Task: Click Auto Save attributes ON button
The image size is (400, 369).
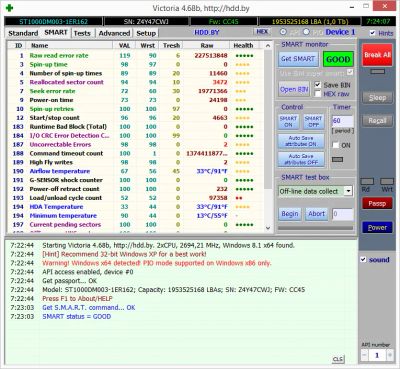Action: 301,141
